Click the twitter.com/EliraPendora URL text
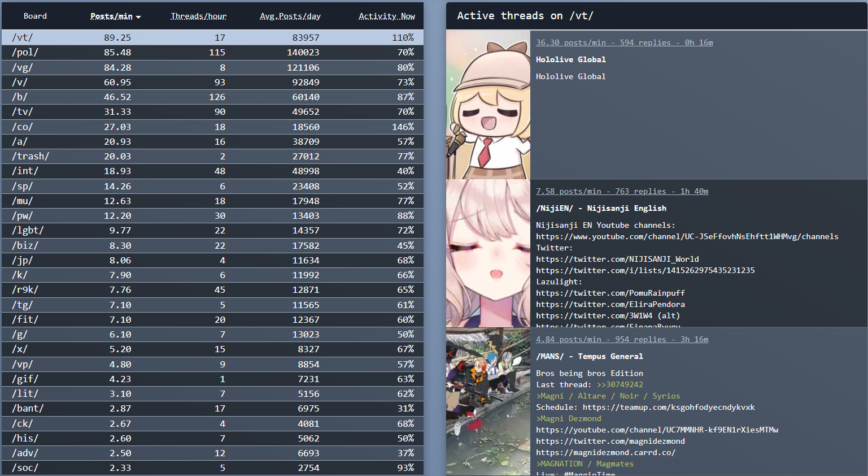Image resolution: width=868 pixels, height=476 pixels. point(610,304)
